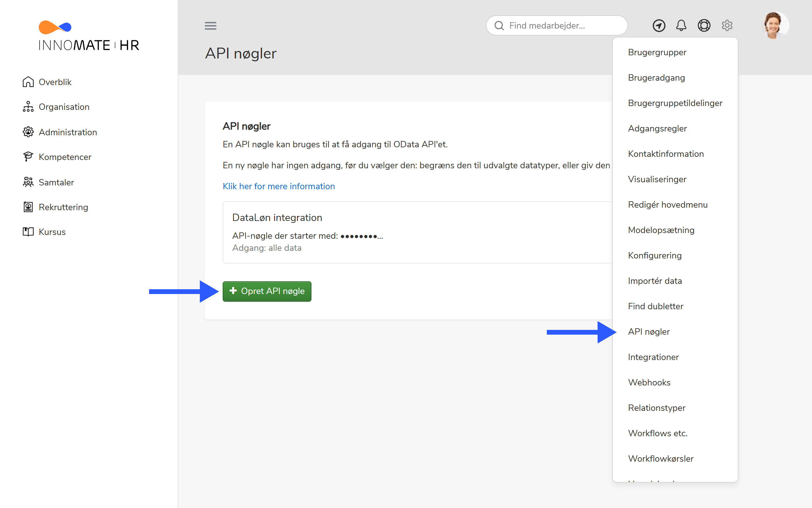Open the lifebuoy support icon
Image resolution: width=812 pixels, height=508 pixels.
(x=704, y=25)
